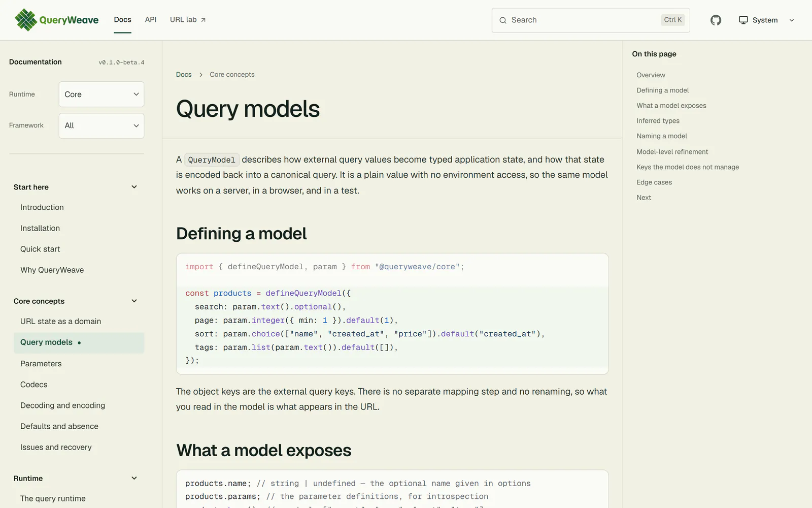Image resolution: width=812 pixels, height=508 pixels.
Task: Open the GitHub repository icon
Action: [716, 20]
